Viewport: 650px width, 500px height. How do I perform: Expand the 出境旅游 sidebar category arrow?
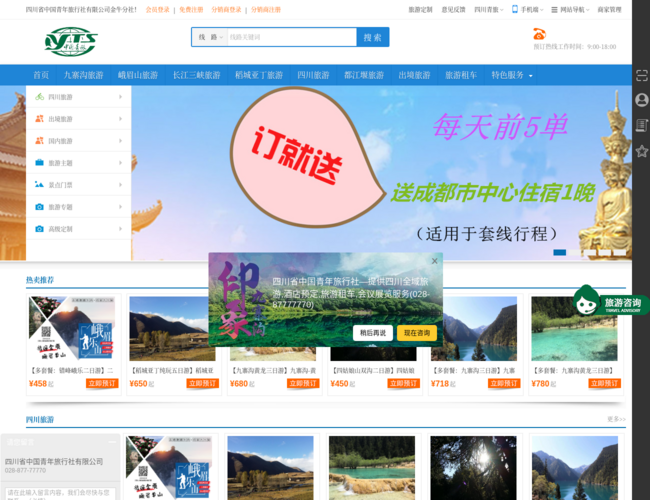[x=120, y=119]
